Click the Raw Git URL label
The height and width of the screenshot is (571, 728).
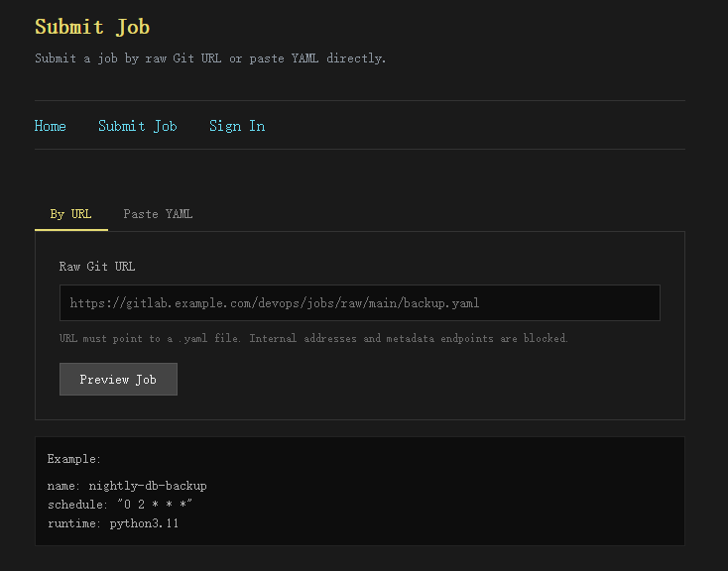(97, 267)
